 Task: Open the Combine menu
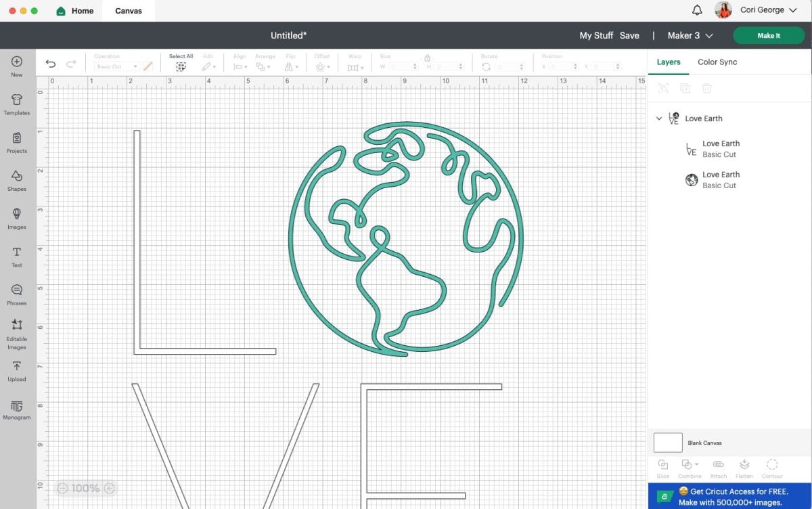click(690, 468)
